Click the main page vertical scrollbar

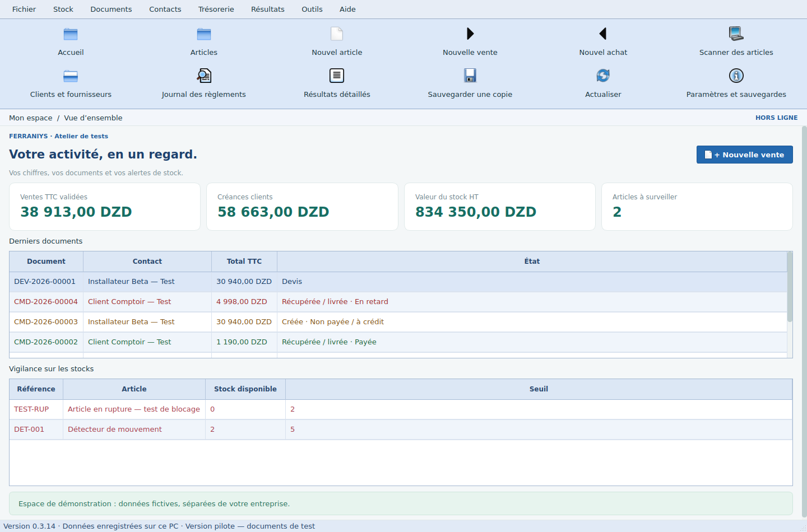804,322
